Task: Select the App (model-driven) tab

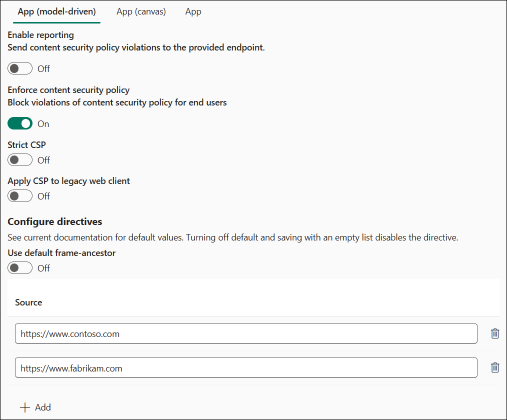Action: click(x=56, y=11)
